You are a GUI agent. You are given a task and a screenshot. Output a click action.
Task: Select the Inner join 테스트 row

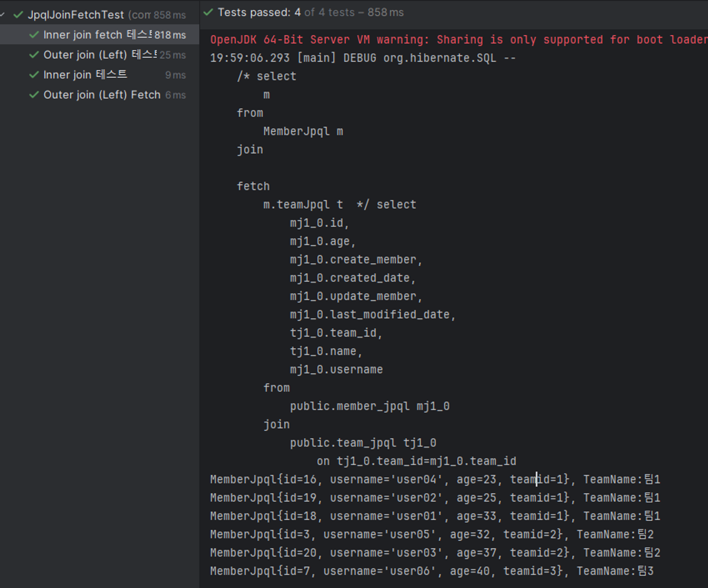[x=85, y=75]
